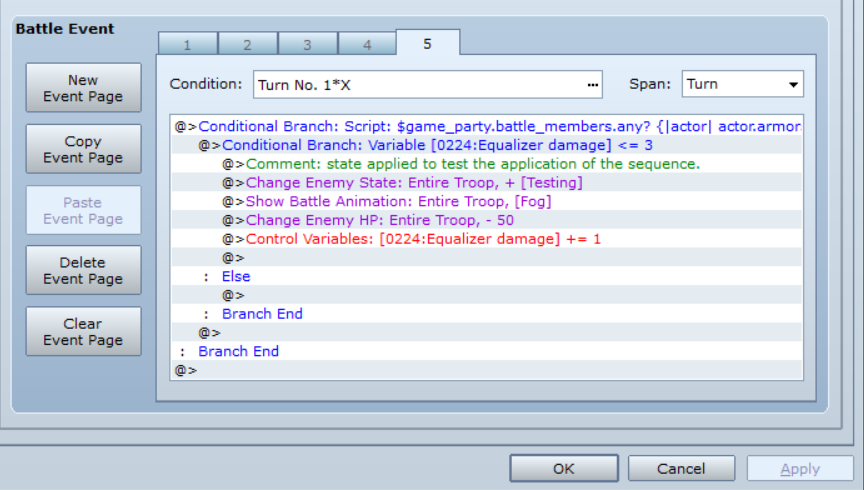Image resolution: width=864 pixels, height=490 pixels.
Task: Open the condition editor ellipsis button
Action: [592, 85]
